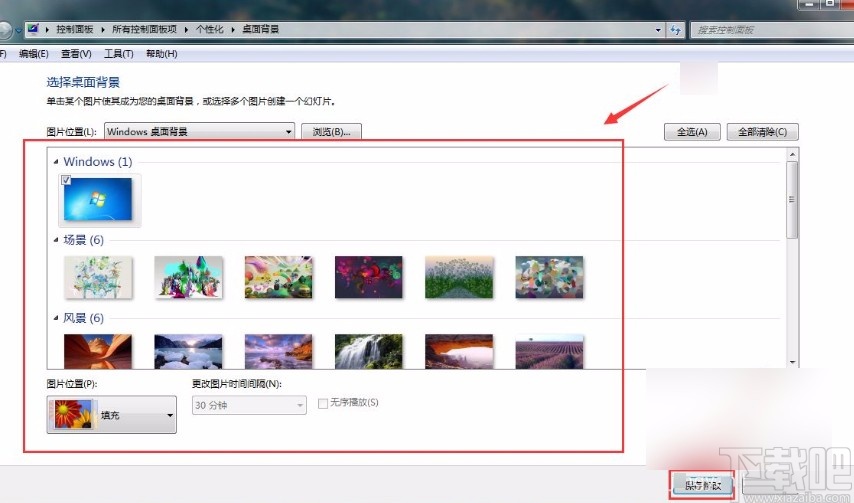Viewport: 854px width, 503px height.
Task: Select the colorful green hills wallpaper in 场景
Action: [x=279, y=277]
